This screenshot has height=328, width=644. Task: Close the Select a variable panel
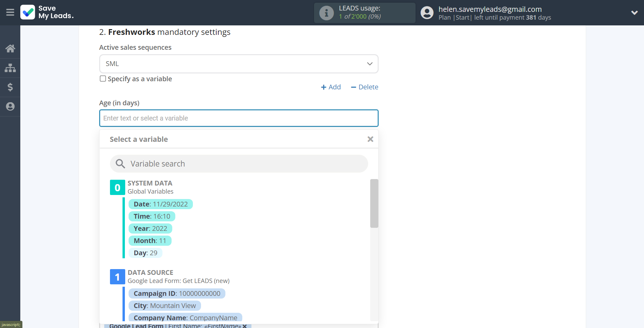point(370,139)
